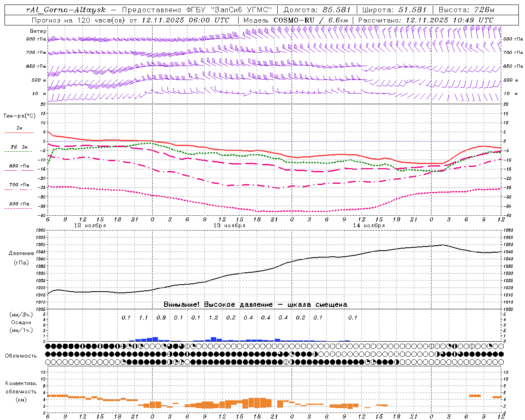
Task: Click the 0.9 precipitation value
Action: [161, 317]
